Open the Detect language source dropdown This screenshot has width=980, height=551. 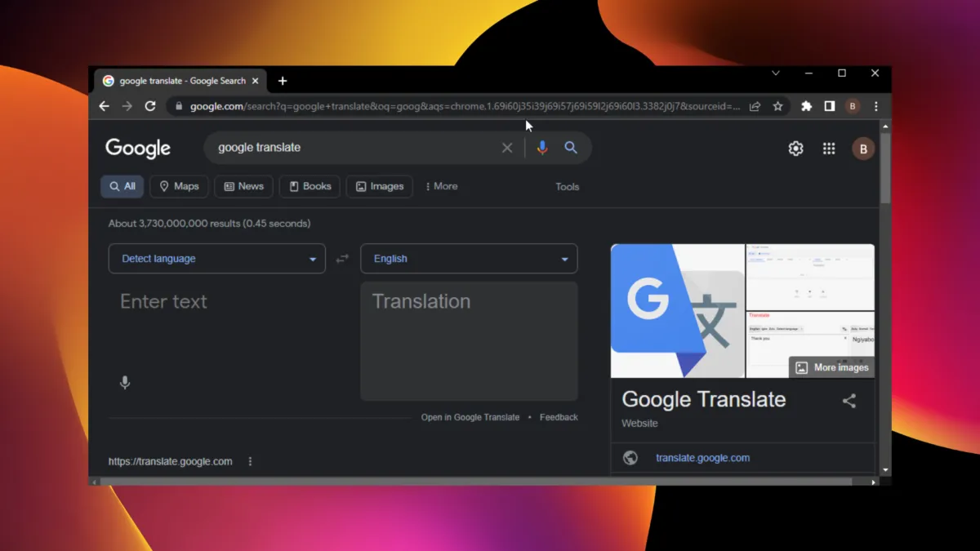tap(217, 259)
